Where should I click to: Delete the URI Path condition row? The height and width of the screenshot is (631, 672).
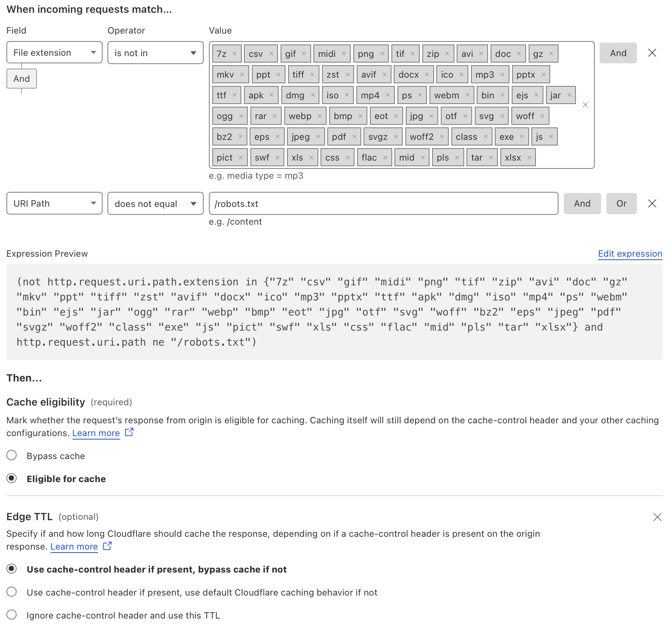(x=652, y=204)
